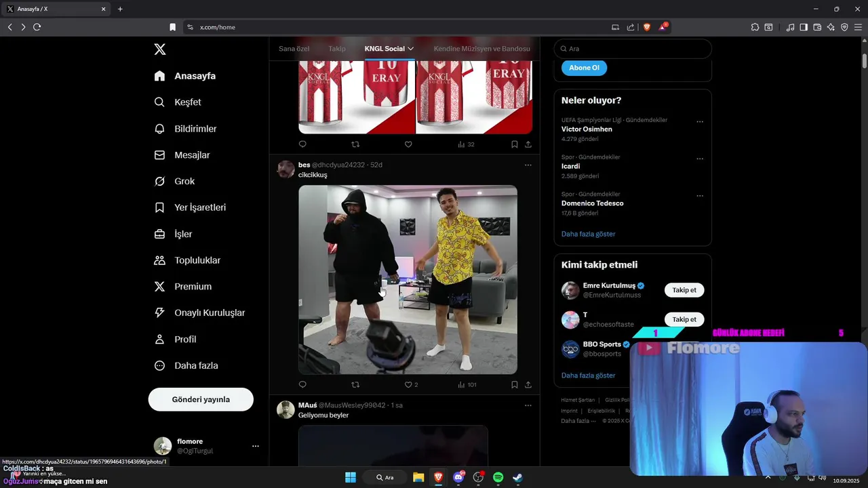Open browser extensions puzzle icon

coord(755,27)
